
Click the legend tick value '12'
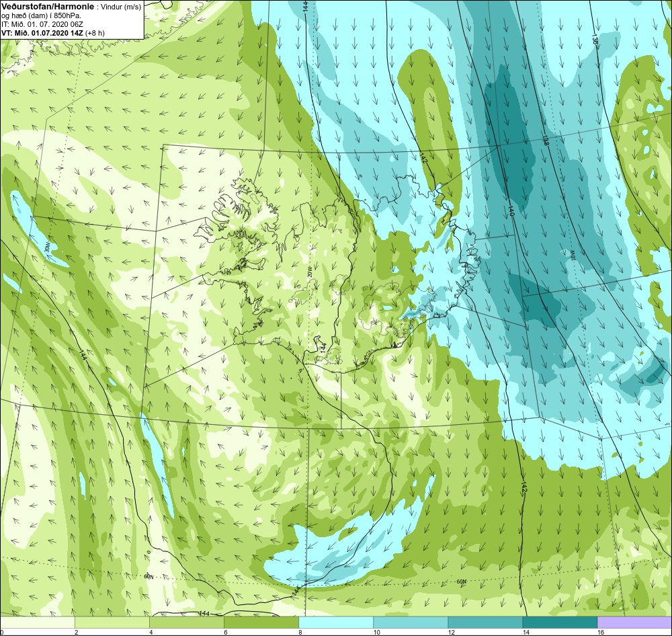(x=452, y=632)
